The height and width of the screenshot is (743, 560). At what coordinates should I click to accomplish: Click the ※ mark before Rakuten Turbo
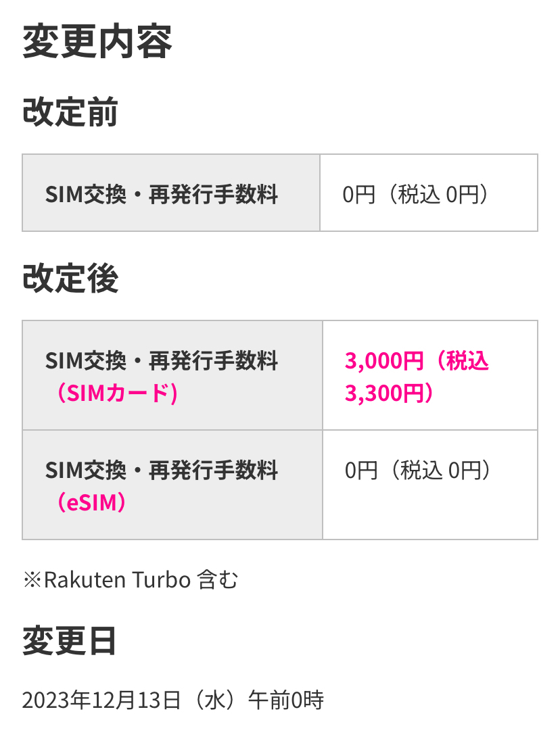point(32,579)
